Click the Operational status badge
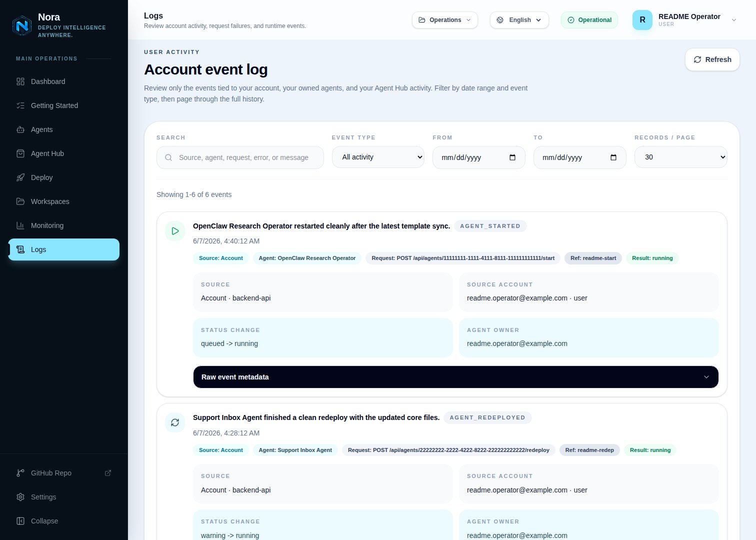756x540 pixels. tap(589, 20)
